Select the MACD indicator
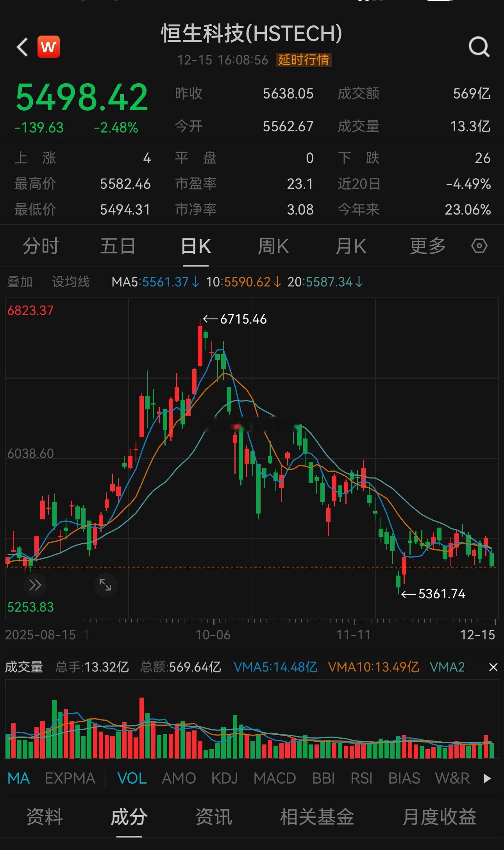 [275, 778]
